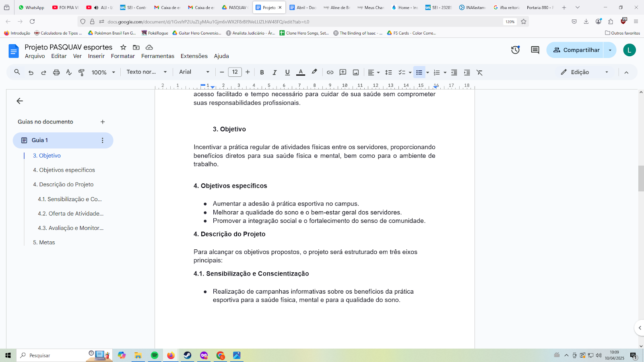Toggle the checklist button
Viewport: 644px width, 362px height.
[x=402, y=72]
